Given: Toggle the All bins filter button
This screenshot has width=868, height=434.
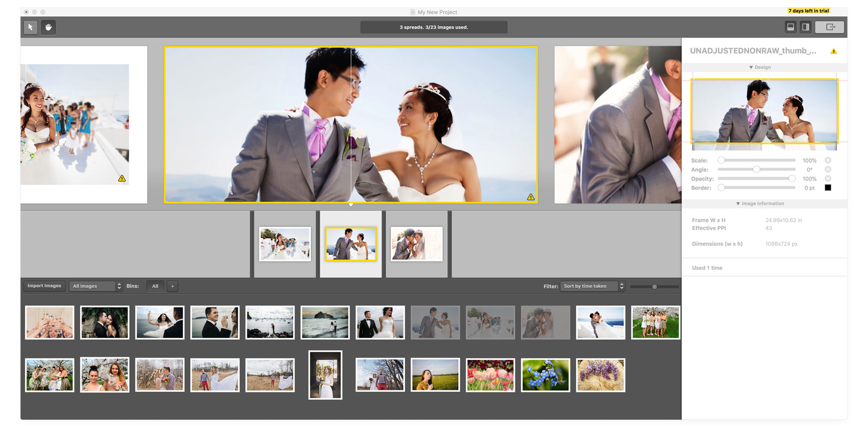Looking at the screenshot, I should (x=155, y=286).
